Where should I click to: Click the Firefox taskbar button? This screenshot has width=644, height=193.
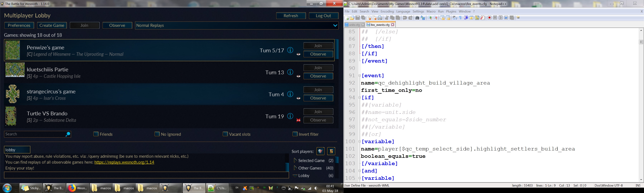click(78, 188)
